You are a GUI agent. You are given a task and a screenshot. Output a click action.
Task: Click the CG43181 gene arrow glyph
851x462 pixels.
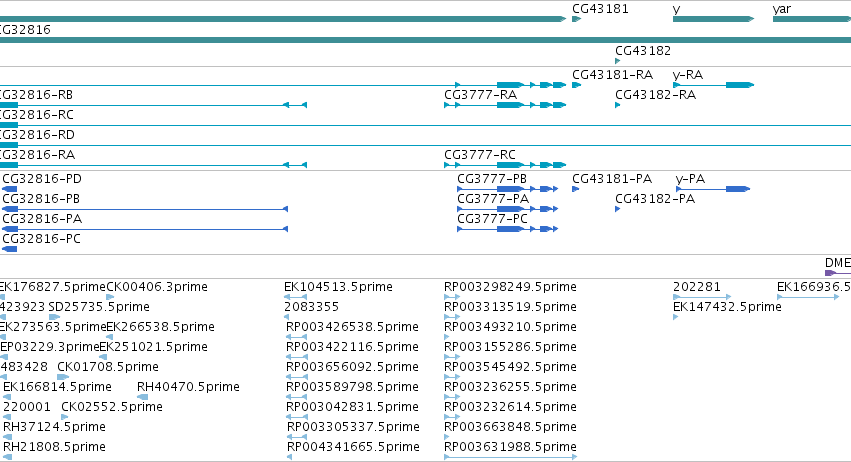[576, 19]
